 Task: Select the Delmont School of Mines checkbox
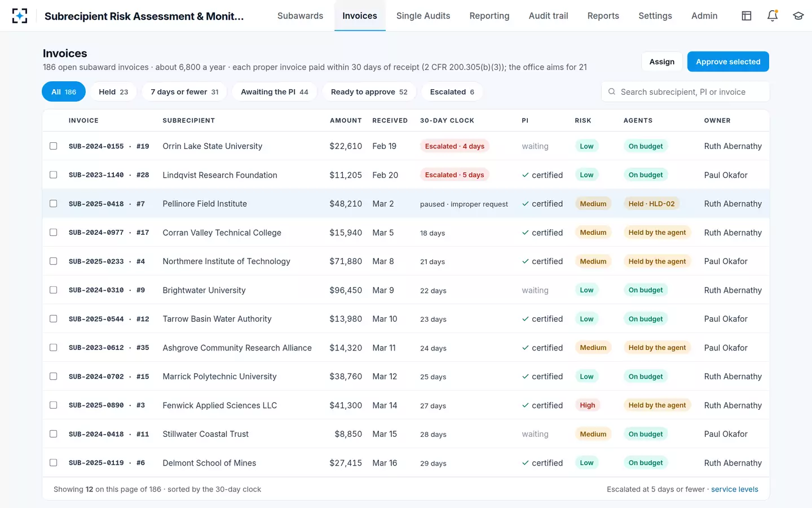[54, 463]
